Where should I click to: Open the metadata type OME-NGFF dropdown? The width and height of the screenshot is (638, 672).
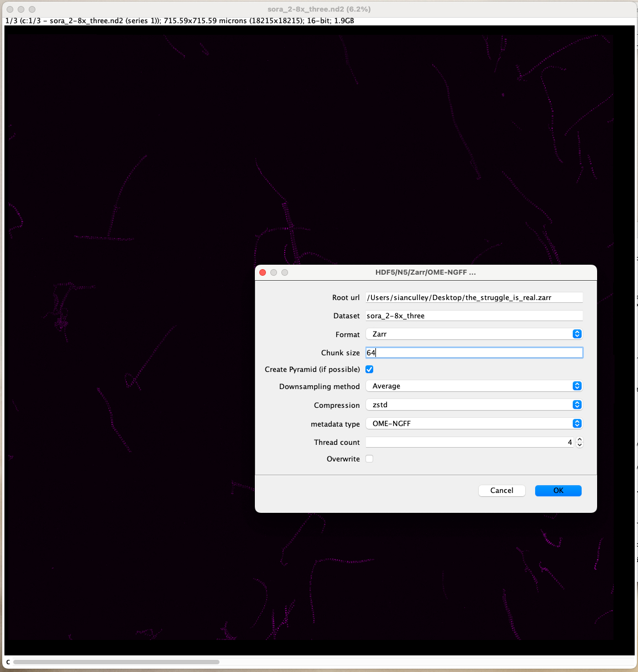click(x=474, y=424)
